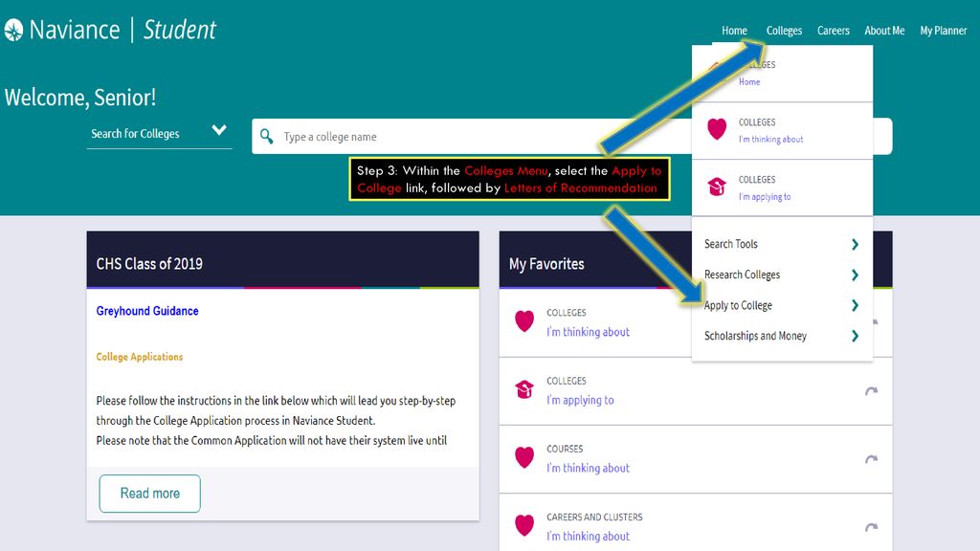Open Colleges 'I'm applying to' in My Favorites
The height and width of the screenshot is (551, 980).
coord(580,400)
